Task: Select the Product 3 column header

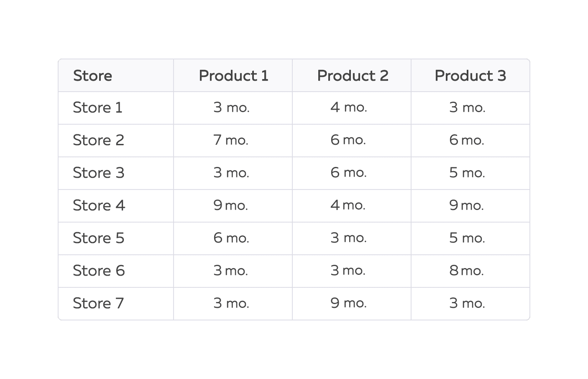Action: [x=470, y=76]
